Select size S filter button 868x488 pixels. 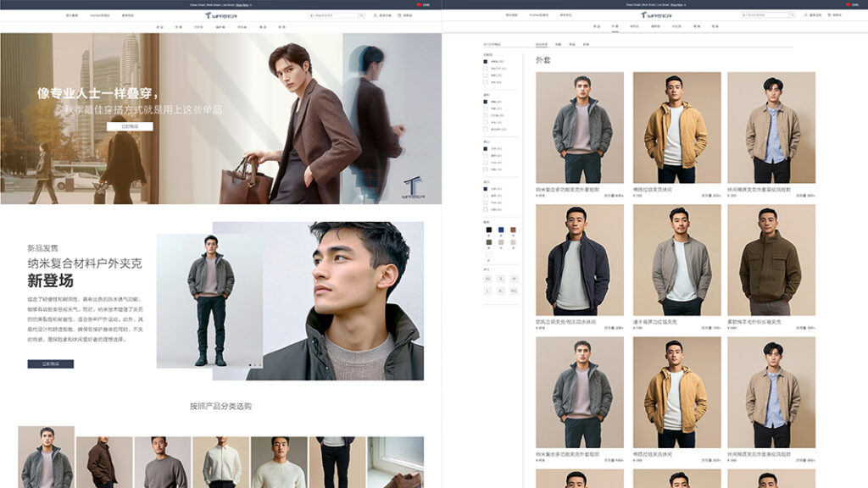(500, 279)
